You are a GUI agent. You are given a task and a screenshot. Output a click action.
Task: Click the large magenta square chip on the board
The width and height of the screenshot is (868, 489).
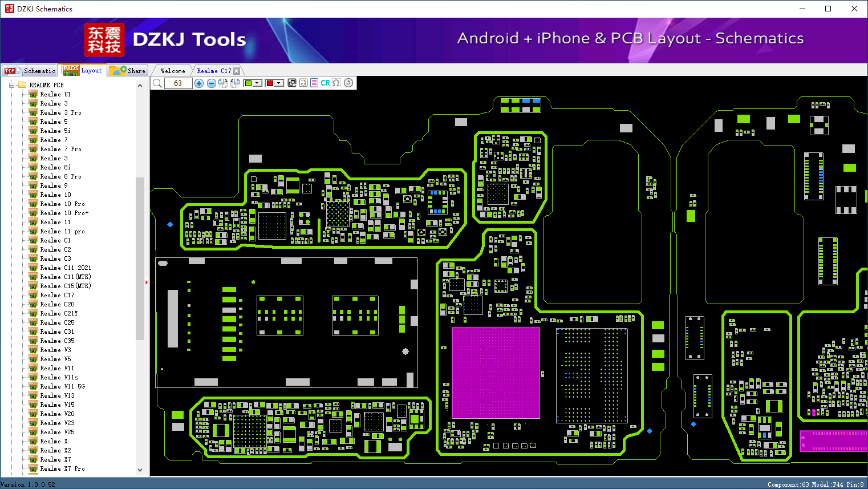pyautogui.click(x=496, y=373)
